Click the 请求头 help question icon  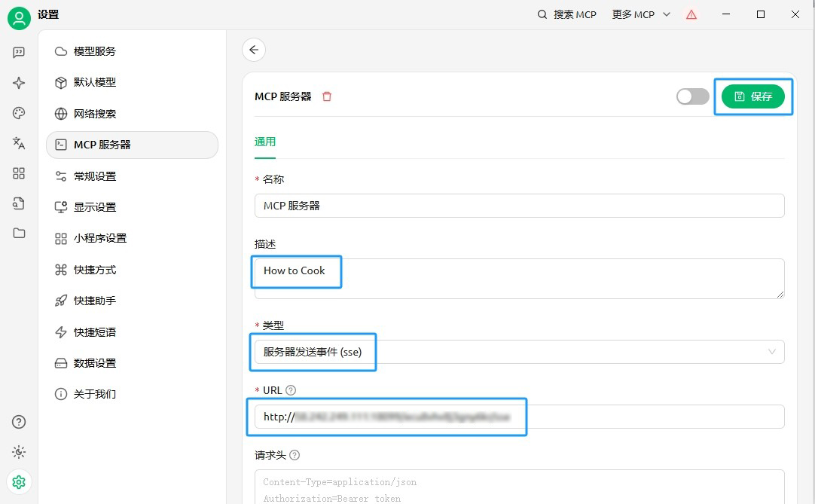(295, 455)
